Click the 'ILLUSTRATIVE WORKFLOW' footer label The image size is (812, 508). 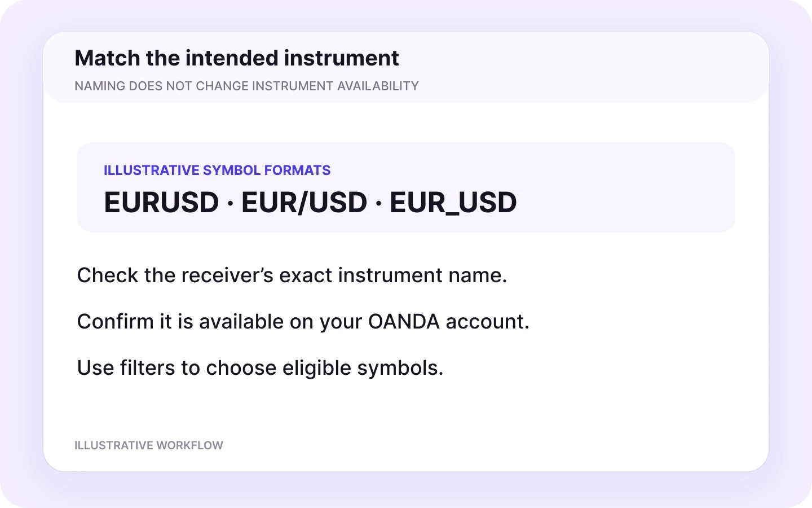(149, 445)
